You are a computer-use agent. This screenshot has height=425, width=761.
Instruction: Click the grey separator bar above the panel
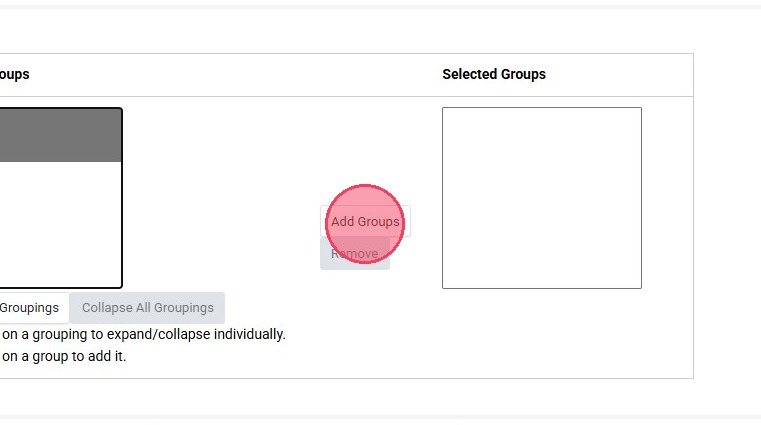pyautogui.click(x=380, y=6)
